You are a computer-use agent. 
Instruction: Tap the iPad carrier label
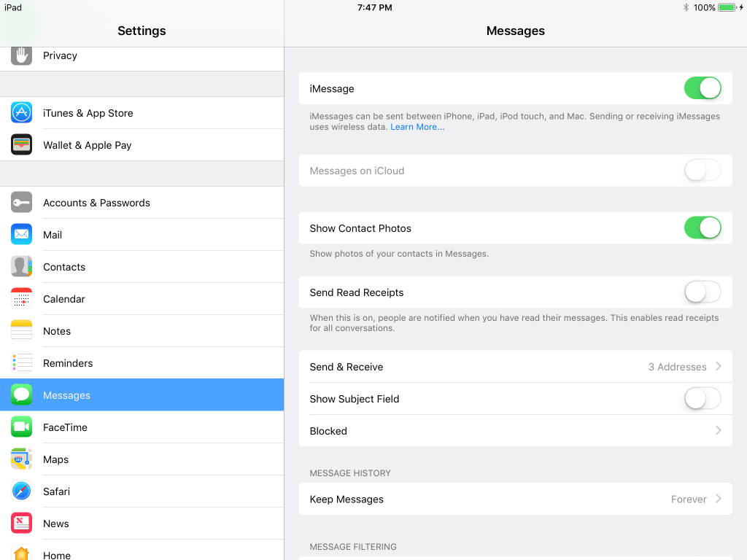click(x=13, y=7)
